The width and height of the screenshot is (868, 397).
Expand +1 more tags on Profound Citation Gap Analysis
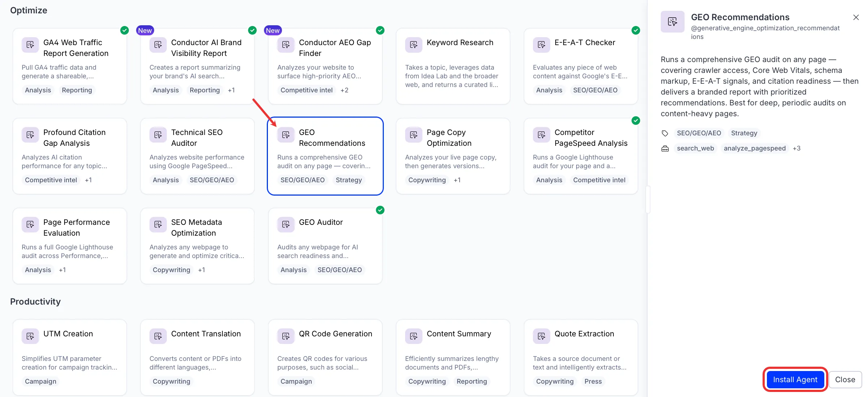pyautogui.click(x=88, y=180)
